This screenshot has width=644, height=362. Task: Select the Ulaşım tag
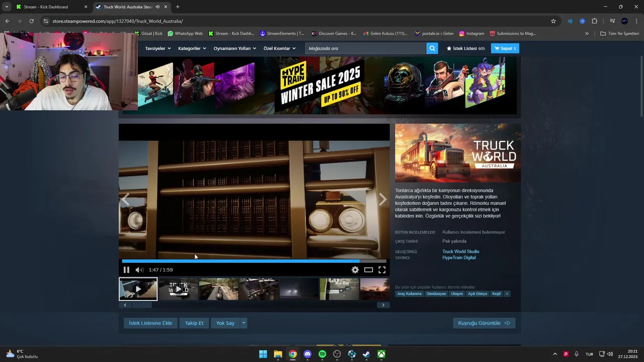tap(457, 294)
